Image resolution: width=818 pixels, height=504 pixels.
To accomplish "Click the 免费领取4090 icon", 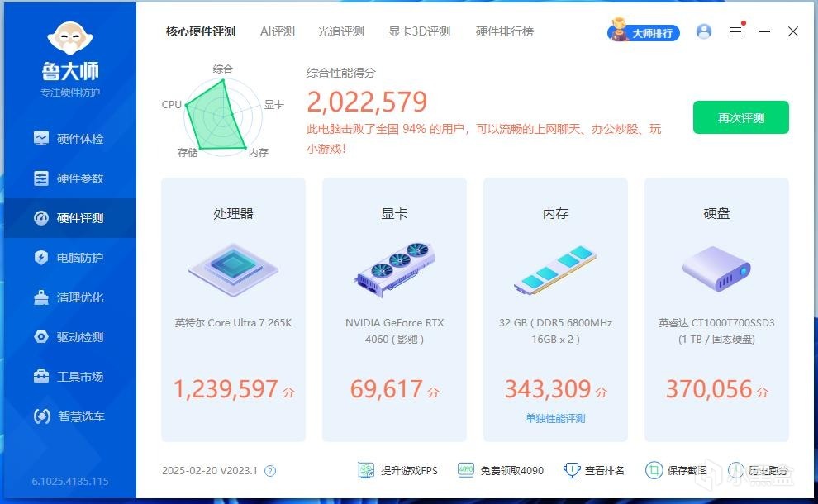I will pos(466,470).
